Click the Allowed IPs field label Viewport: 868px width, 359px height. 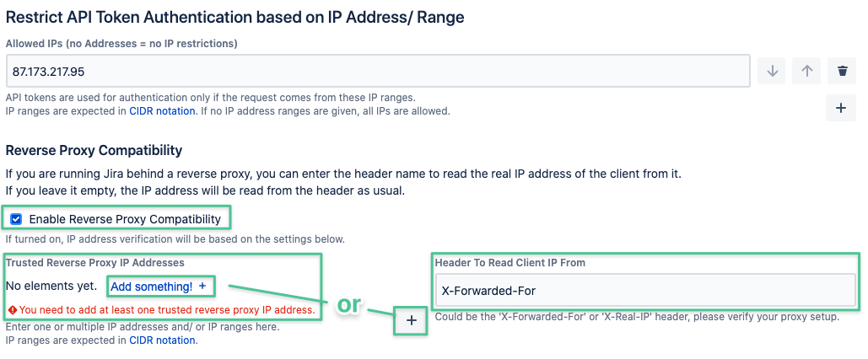(121, 43)
